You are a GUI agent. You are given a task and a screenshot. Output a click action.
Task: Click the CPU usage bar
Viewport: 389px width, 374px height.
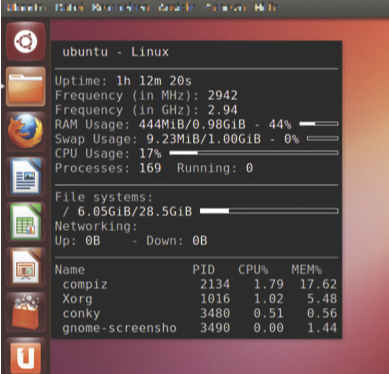point(254,153)
